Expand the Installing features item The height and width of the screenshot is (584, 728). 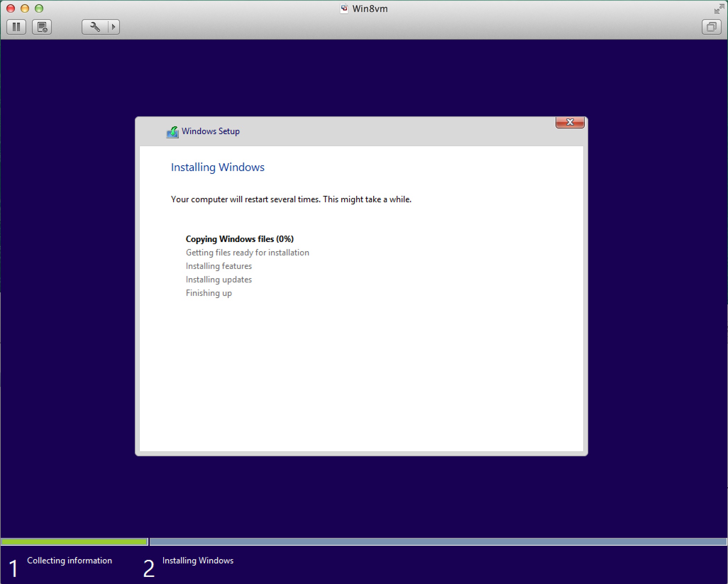(x=219, y=265)
